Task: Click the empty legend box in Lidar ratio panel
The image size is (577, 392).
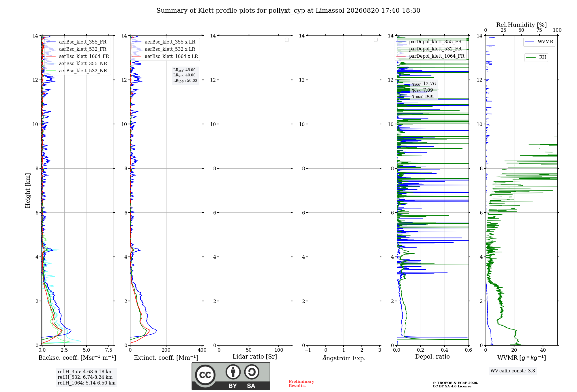Action: click(287, 40)
